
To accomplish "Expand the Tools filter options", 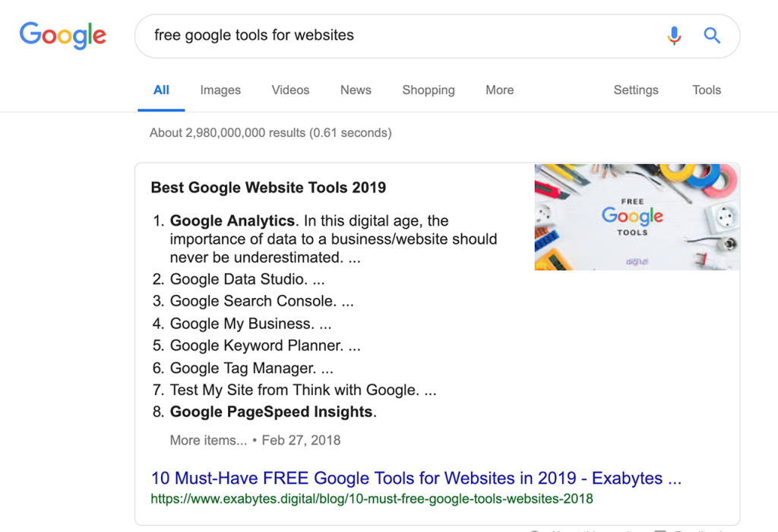I will (x=707, y=90).
